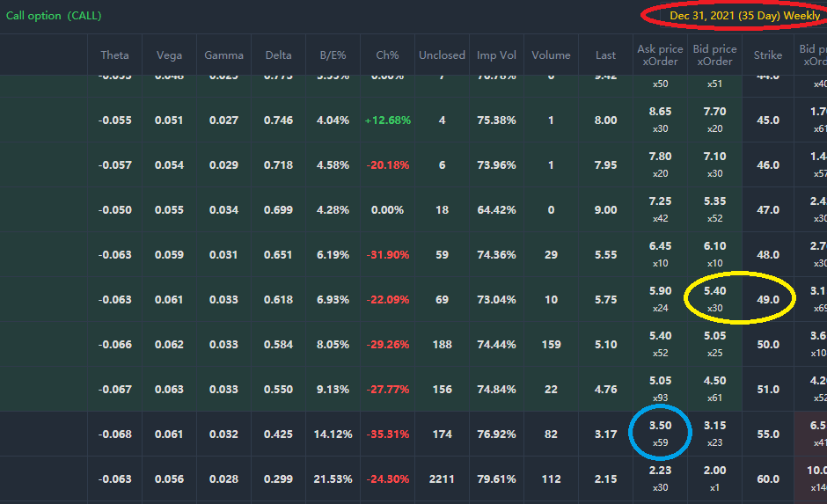
Task: Sort by the Delta column header
Action: 278,55
